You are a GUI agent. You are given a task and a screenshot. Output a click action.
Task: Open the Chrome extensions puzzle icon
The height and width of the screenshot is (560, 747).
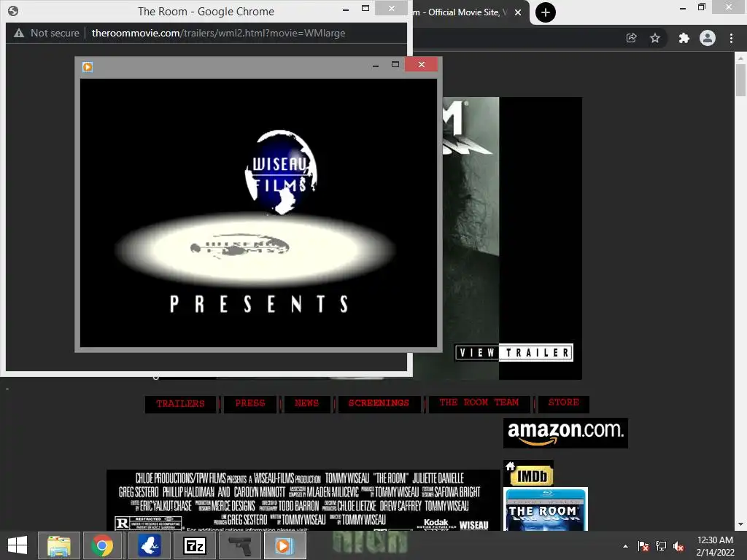tap(684, 38)
